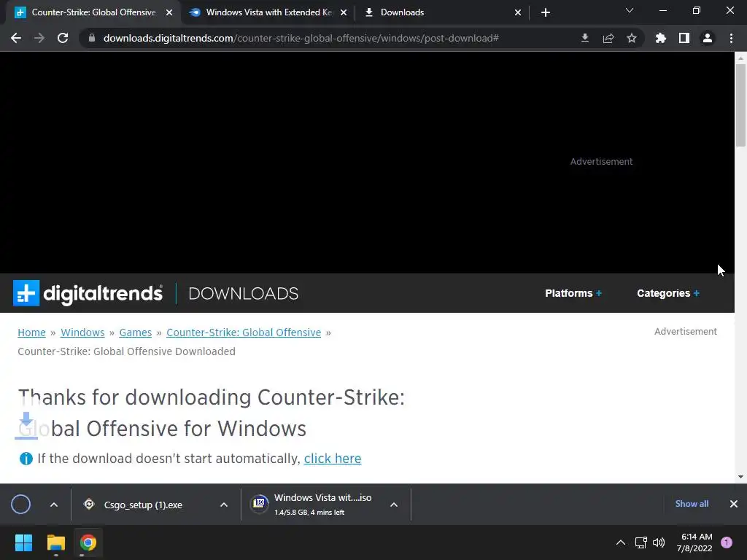The height and width of the screenshot is (560, 747).
Task: Close the Windows Vista tab
Action: click(344, 12)
